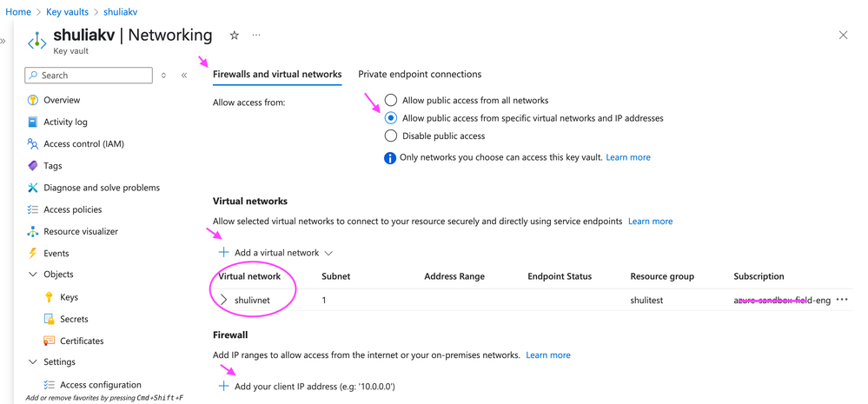Collapse the Objects section in sidebar
The height and width of the screenshot is (404, 868).
[33, 275]
